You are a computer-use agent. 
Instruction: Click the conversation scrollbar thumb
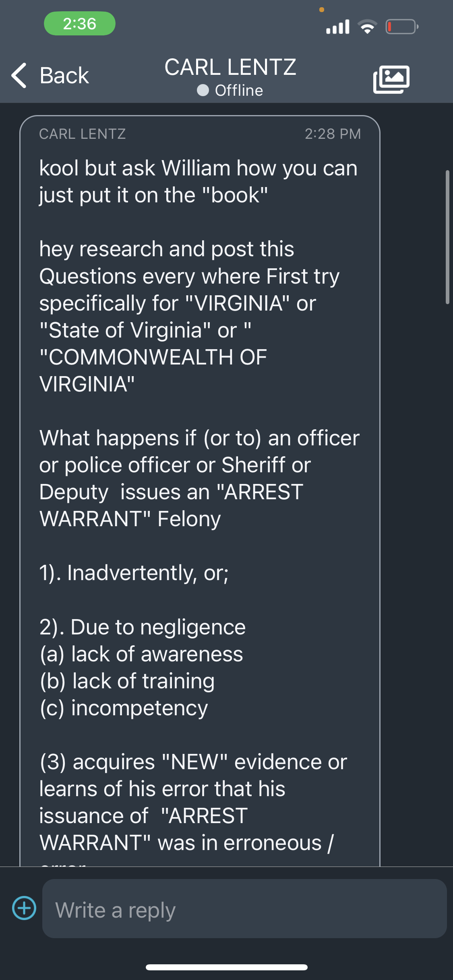(x=447, y=237)
